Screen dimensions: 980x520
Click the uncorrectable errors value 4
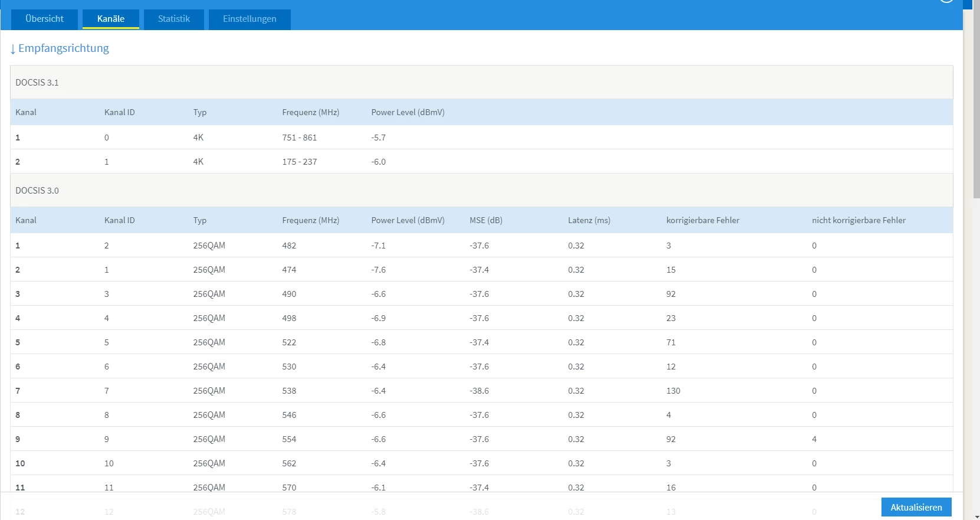click(814, 439)
